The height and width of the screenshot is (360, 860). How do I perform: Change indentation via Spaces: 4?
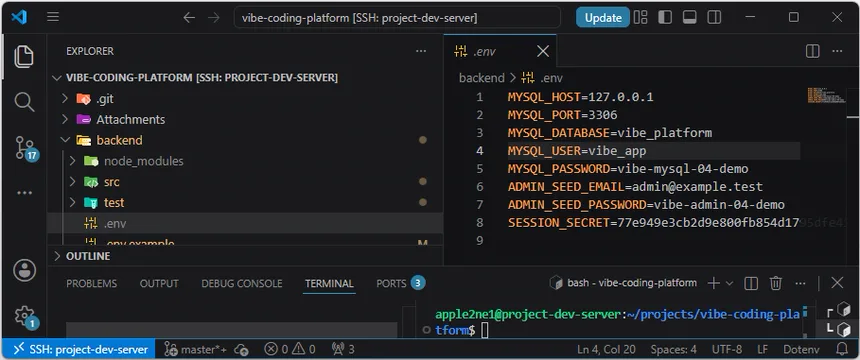point(674,349)
